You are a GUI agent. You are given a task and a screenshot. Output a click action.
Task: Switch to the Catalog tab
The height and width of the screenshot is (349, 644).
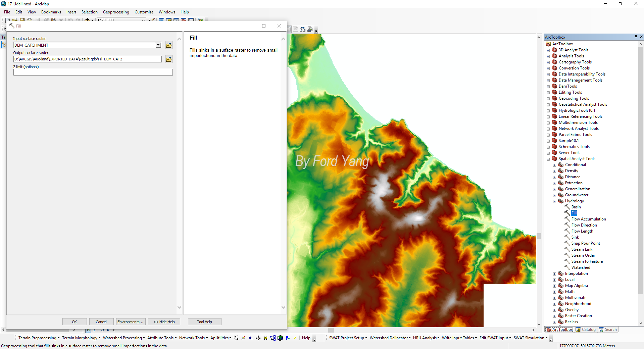[586, 330]
